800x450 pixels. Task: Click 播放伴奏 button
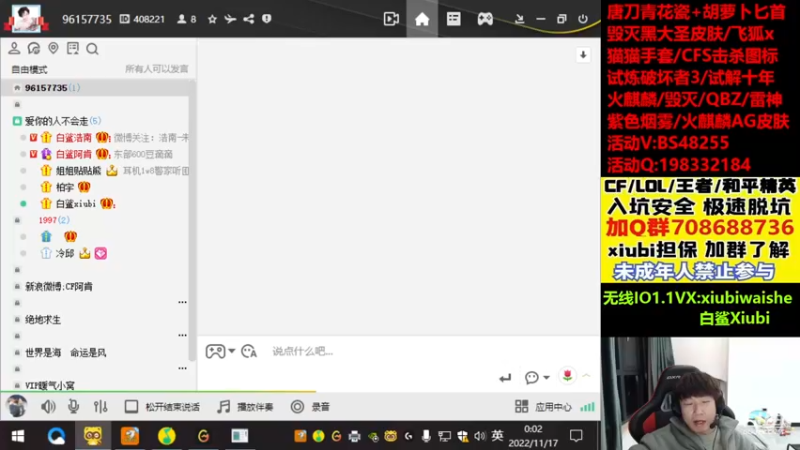pos(245,407)
